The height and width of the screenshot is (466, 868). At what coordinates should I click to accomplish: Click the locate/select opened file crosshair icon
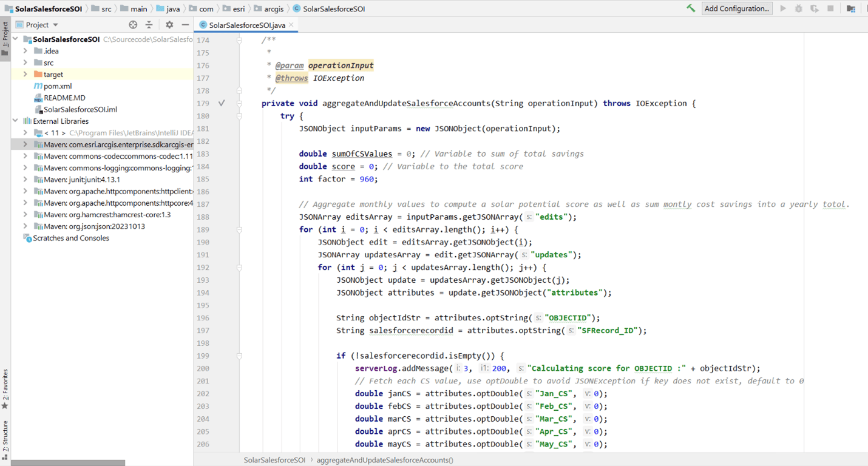point(133,25)
